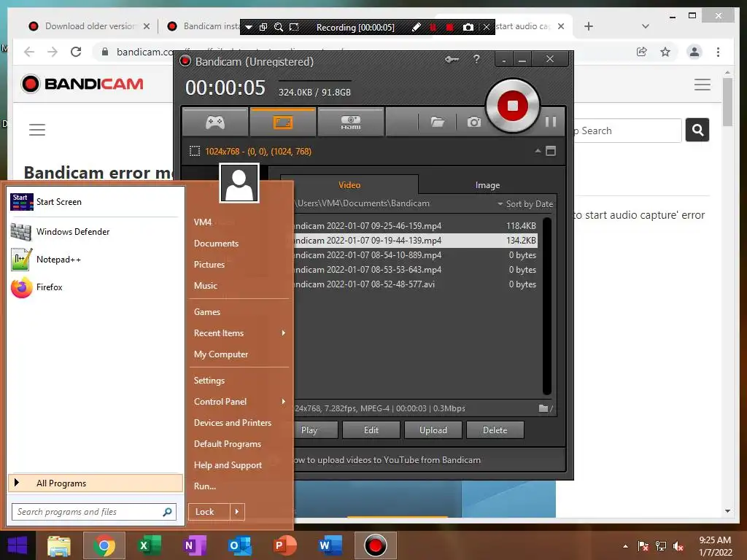The image size is (747, 560).
Task: Stop recording with the big red button
Action: click(x=513, y=106)
